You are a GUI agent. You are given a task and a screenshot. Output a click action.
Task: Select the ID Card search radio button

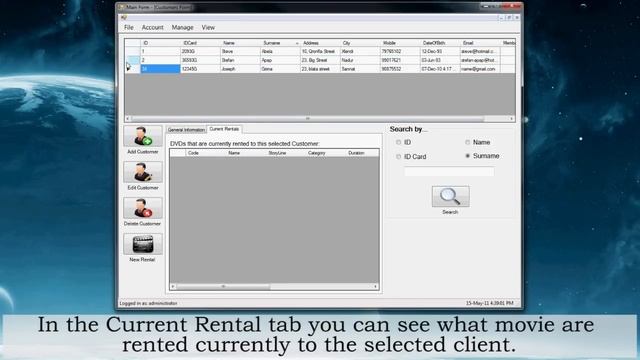pos(398,156)
